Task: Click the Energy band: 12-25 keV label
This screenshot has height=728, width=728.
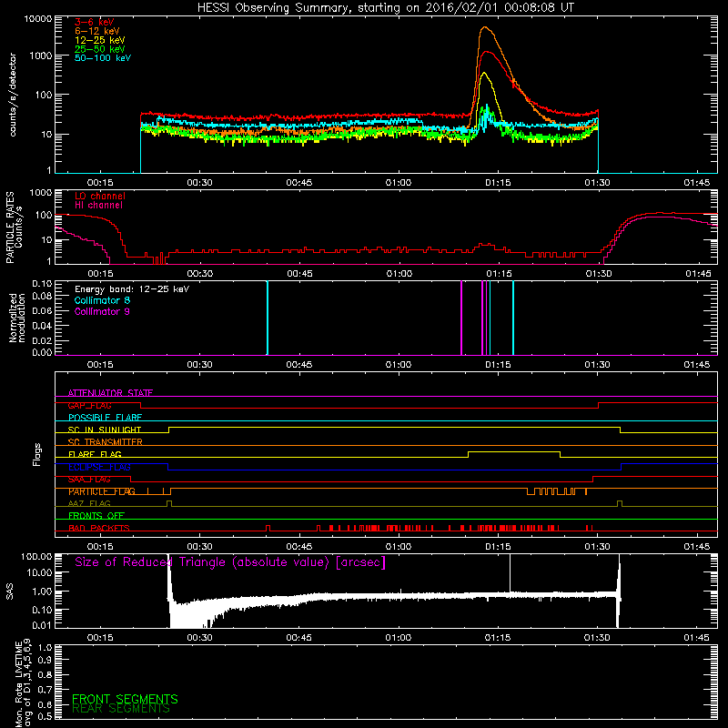Action: [132, 289]
